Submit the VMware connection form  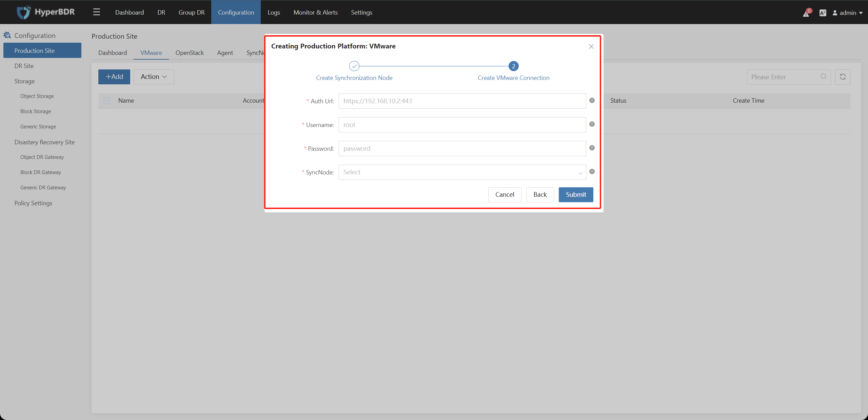click(x=576, y=194)
